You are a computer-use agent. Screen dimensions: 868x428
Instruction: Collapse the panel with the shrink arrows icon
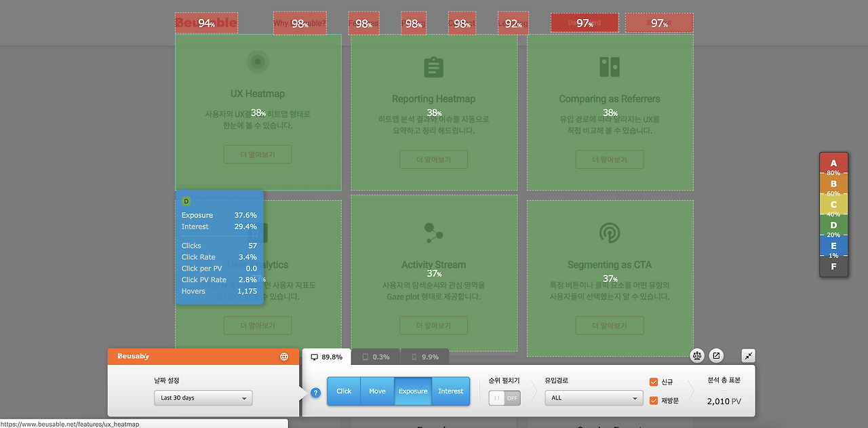tap(749, 355)
